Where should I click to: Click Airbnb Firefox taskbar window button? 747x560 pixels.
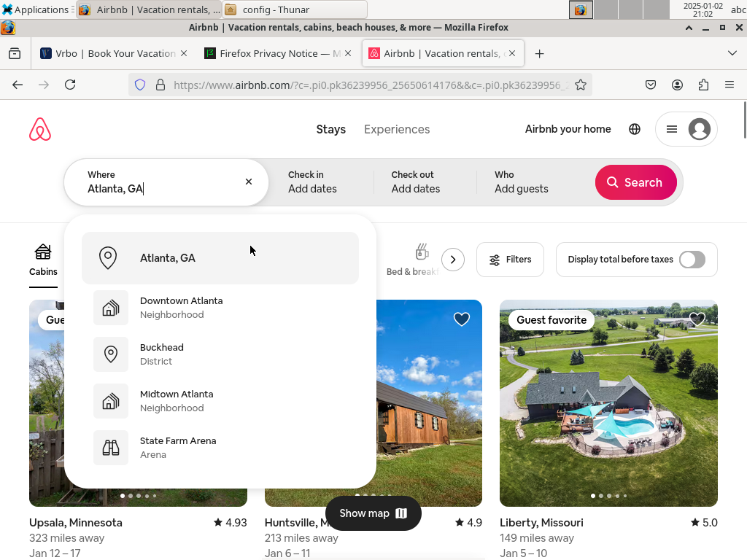[149, 9]
